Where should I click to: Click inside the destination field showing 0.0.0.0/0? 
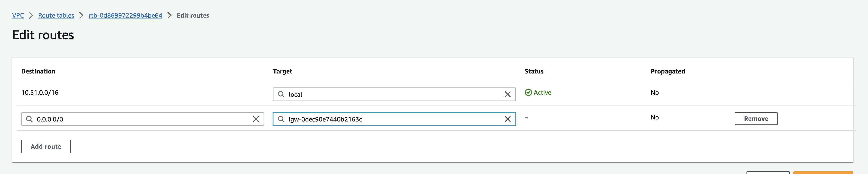click(135, 119)
